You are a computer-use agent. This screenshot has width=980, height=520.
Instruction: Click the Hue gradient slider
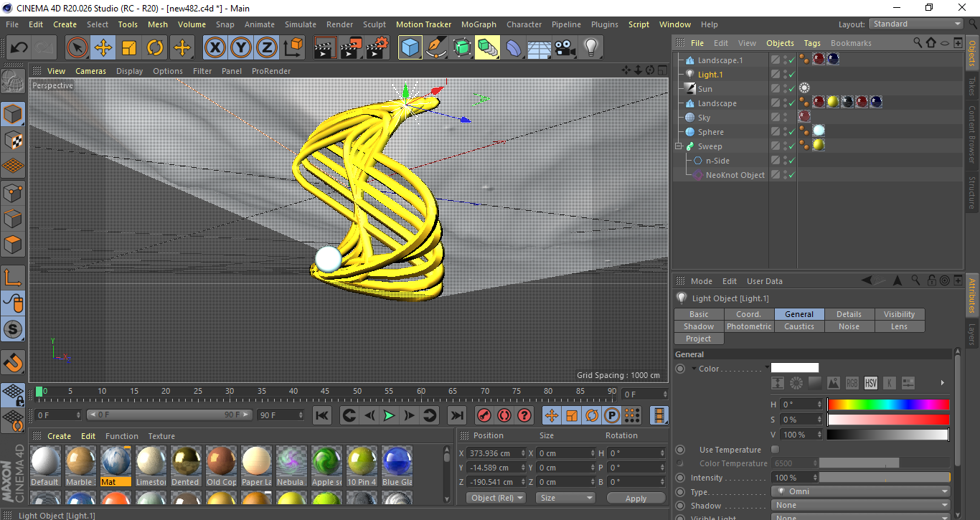pos(888,405)
